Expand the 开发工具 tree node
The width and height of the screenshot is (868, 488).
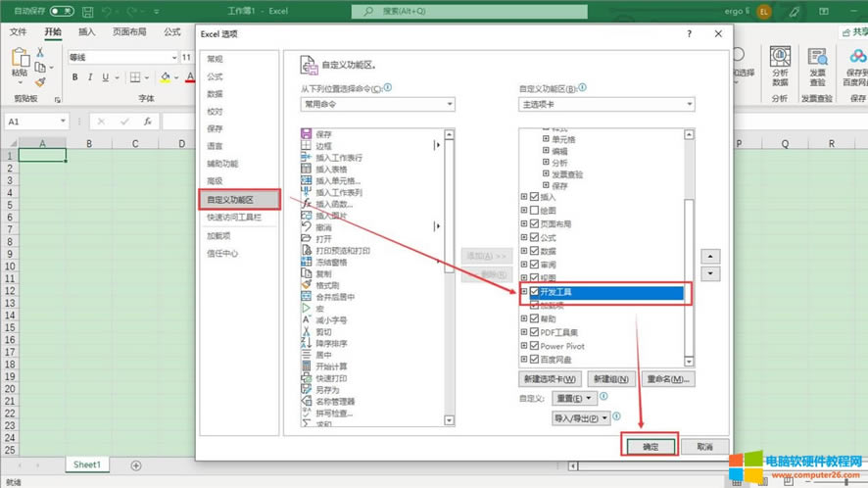click(x=524, y=291)
